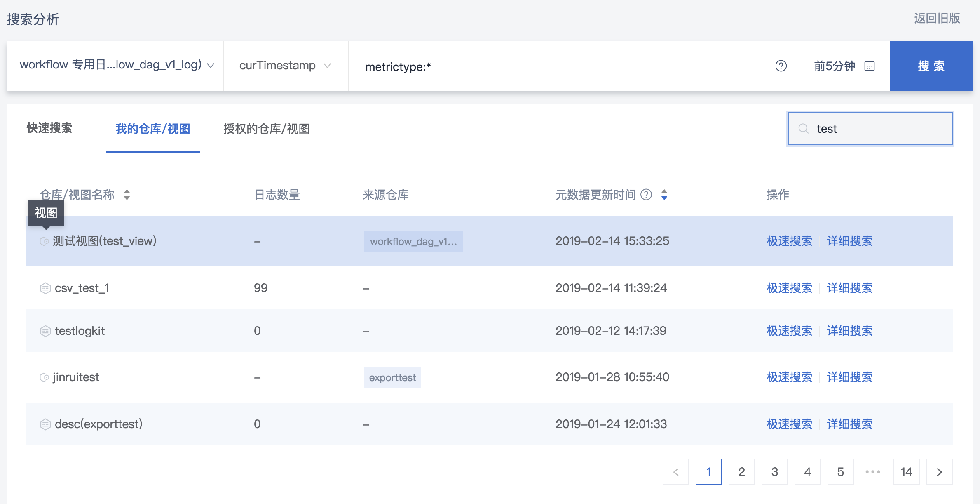Click the sort arrows beside 元数据更新时间

click(x=664, y=195)
